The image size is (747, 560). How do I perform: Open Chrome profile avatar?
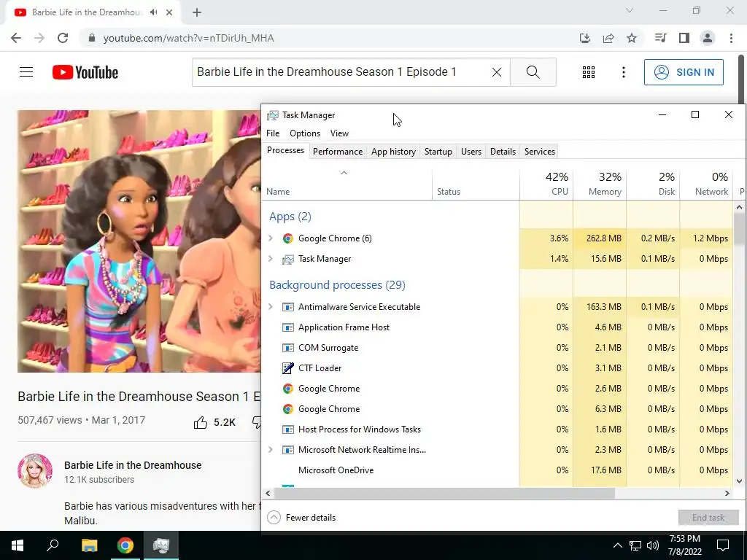click(x=708, y=38)
